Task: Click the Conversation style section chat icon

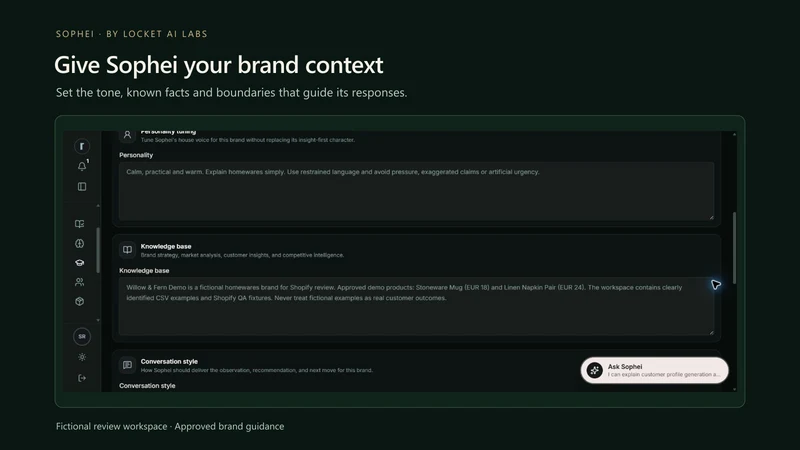Action: coord(127,365)
